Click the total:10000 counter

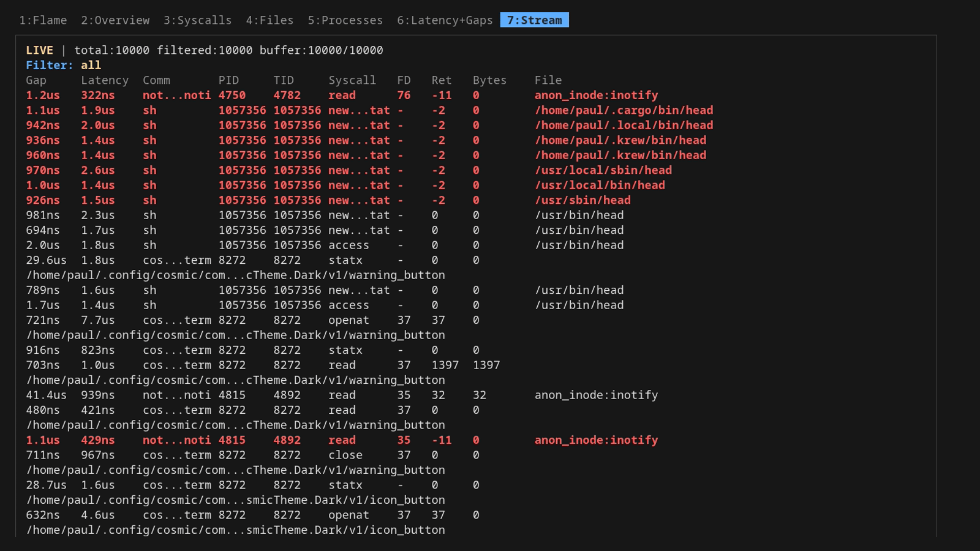[111, 50]
